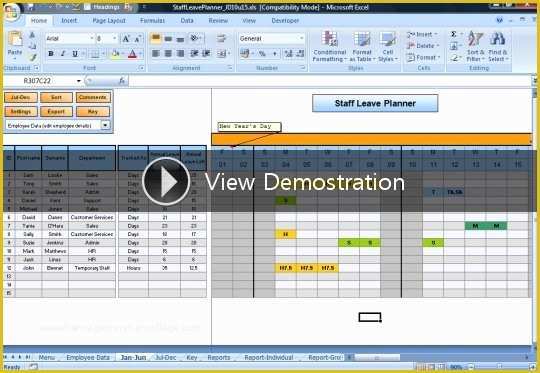This screenshot has width=540, height=373.
Task: Click the Decrease Font Size icon
Action: (x=138, y=39)
